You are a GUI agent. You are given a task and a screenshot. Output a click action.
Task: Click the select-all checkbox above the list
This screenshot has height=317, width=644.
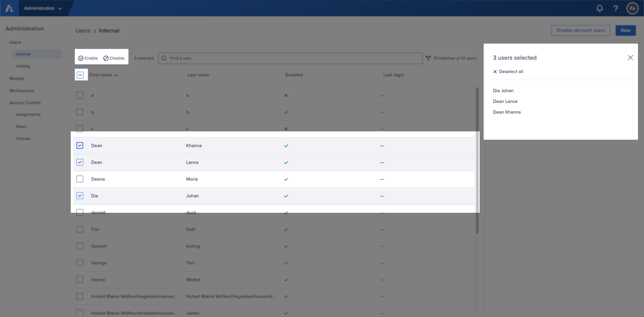[x=80, y=74]
